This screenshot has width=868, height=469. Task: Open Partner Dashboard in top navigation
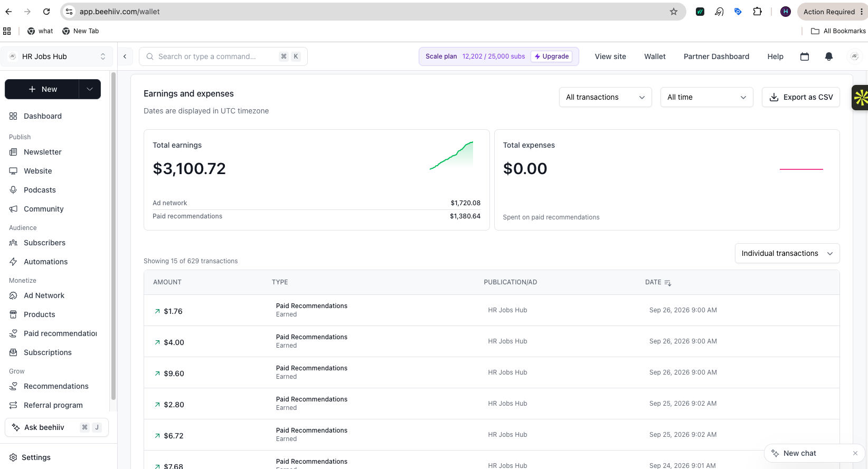coord(716,56)
